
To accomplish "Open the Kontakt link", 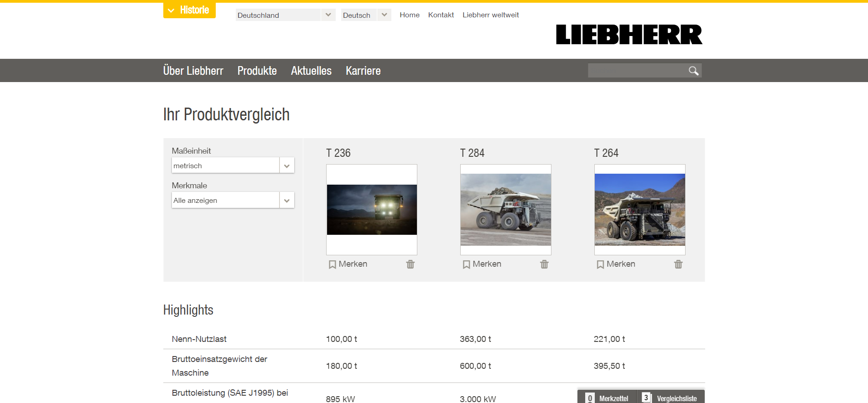I will tap(441, 15).
